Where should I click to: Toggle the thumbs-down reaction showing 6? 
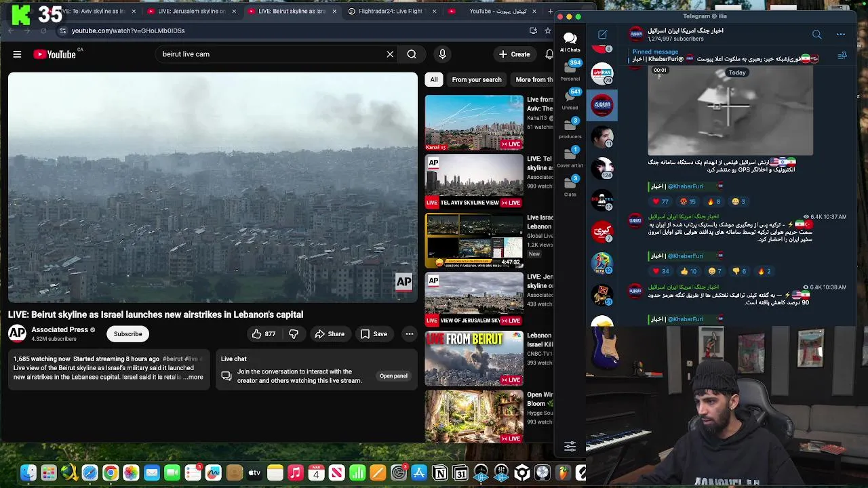(x=739, y=271)
